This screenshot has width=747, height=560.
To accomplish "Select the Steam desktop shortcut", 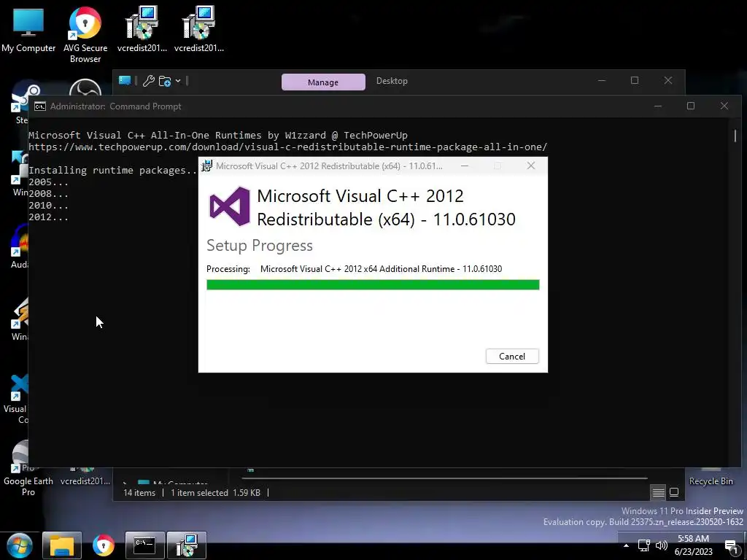I will tap(20, 104).
